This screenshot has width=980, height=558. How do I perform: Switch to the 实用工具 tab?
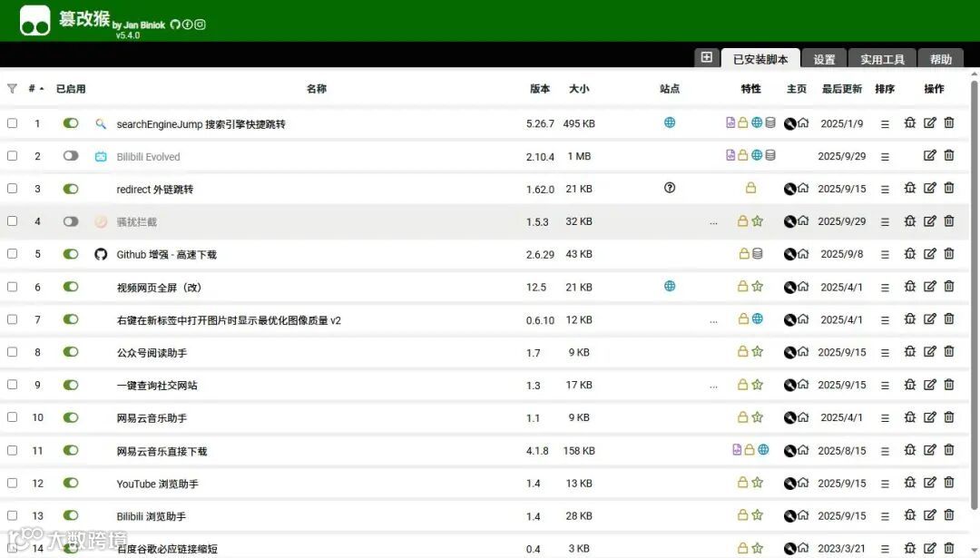click(882, 59)
